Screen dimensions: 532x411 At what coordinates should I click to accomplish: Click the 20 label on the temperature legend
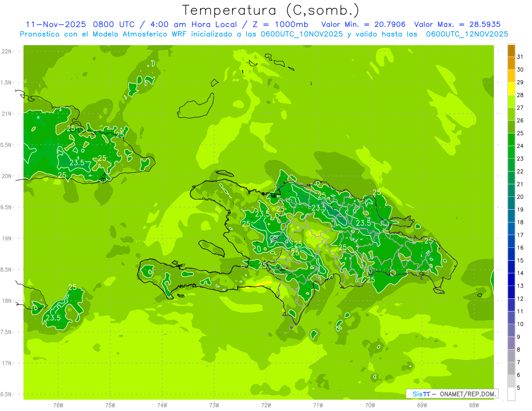520,197
